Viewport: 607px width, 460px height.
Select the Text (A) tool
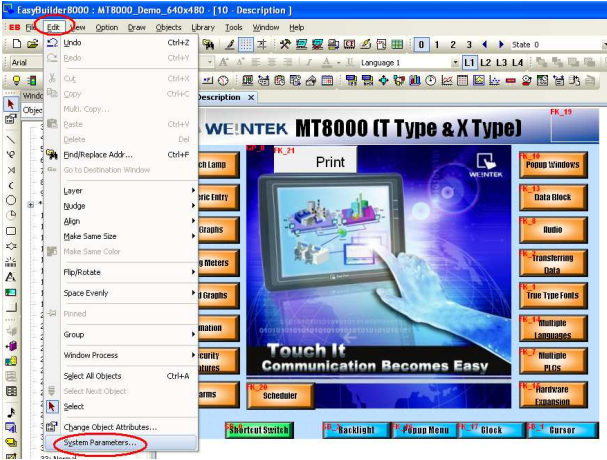11,277
